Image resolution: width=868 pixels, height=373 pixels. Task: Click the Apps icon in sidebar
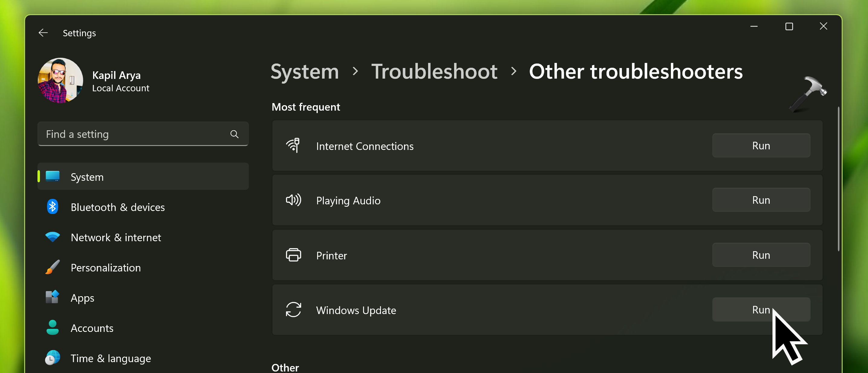52,297
